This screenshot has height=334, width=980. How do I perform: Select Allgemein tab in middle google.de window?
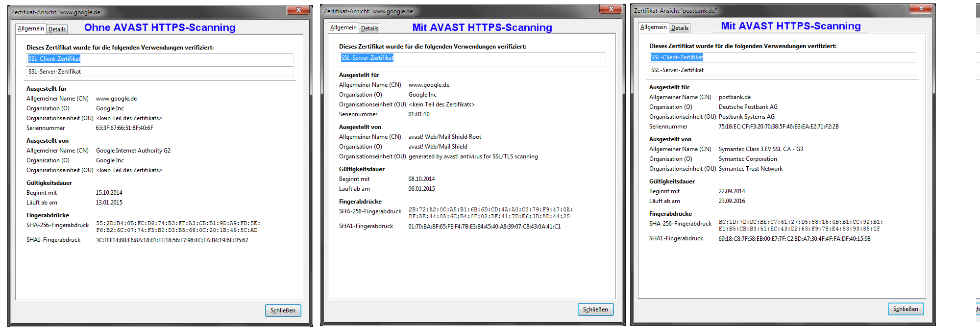pyautogui.click(x=343, y=27)
